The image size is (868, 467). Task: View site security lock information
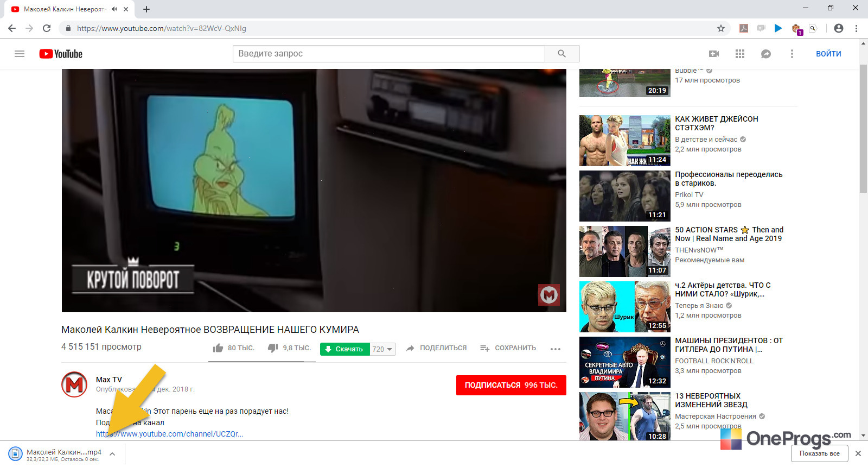(x=68, y=28)
